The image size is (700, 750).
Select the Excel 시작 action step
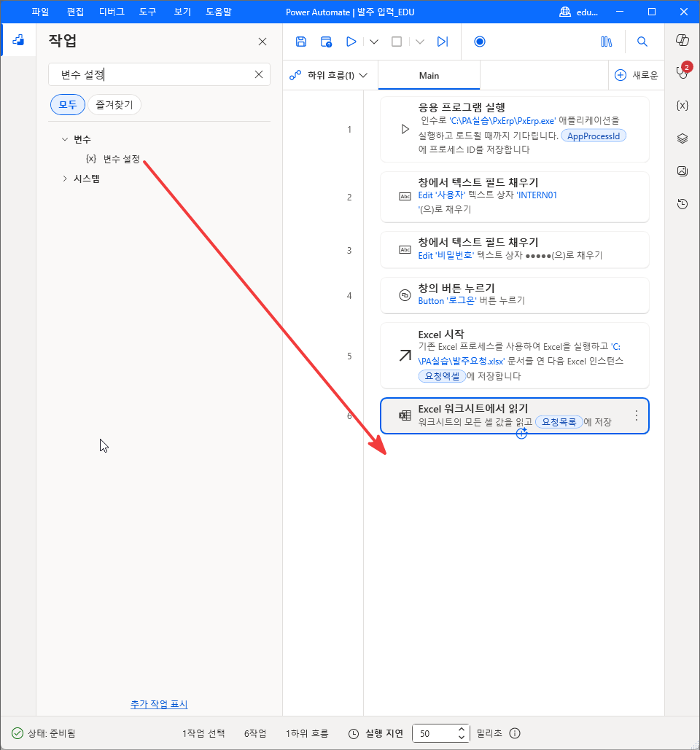click(514, 356)
